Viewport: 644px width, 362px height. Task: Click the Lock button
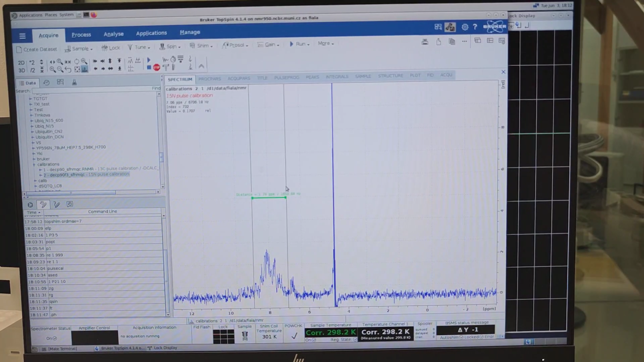coord(110,48)
